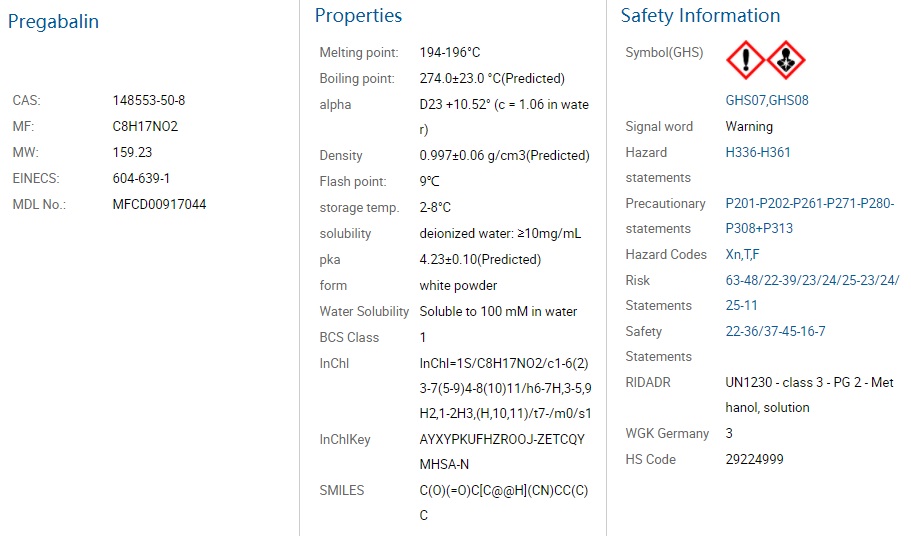Click the 22-36/37-45-16-7 safety statements link
This screenshot has height=536, width=911.
tap(775, 331)
